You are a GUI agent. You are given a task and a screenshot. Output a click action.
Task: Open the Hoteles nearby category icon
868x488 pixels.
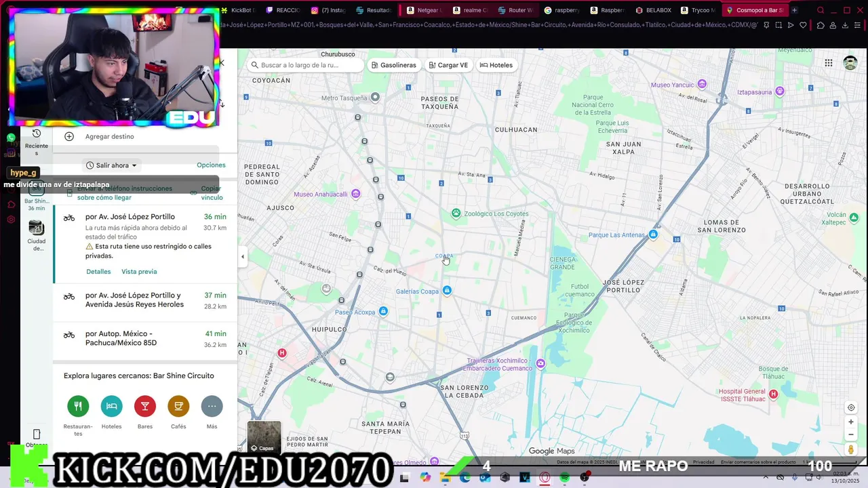pos(112,407)
